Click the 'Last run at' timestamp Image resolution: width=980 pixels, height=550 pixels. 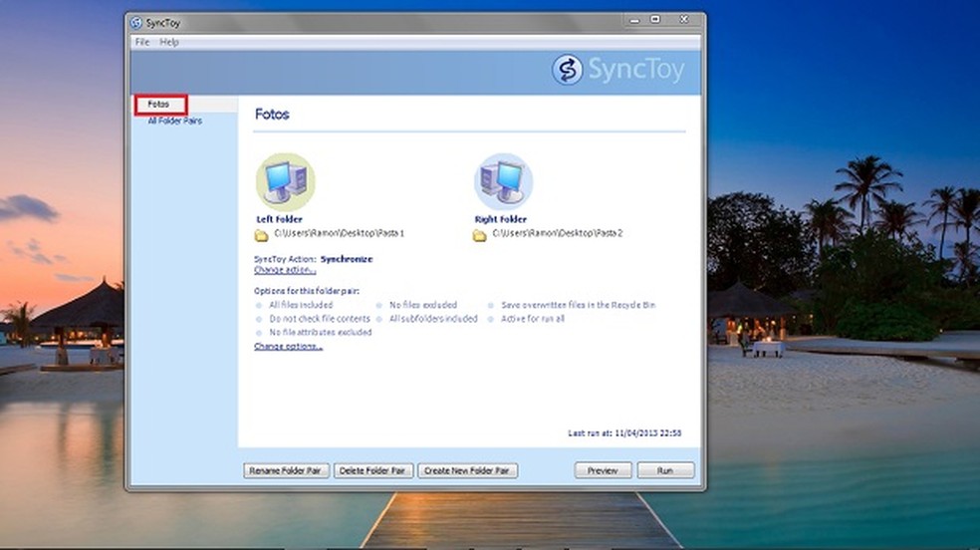pos(624,433)
